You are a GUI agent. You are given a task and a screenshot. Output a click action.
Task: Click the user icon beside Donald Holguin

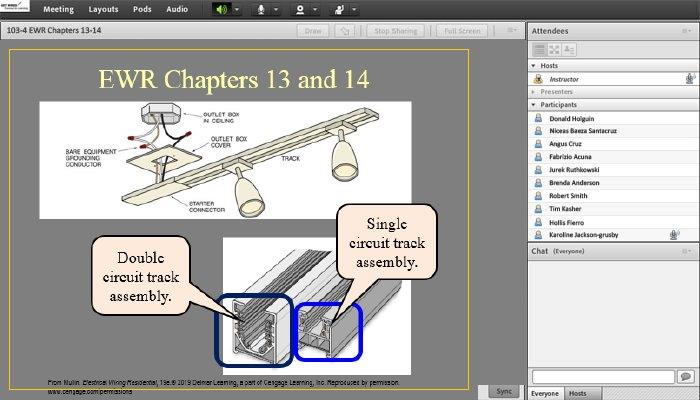pos(538,118)
